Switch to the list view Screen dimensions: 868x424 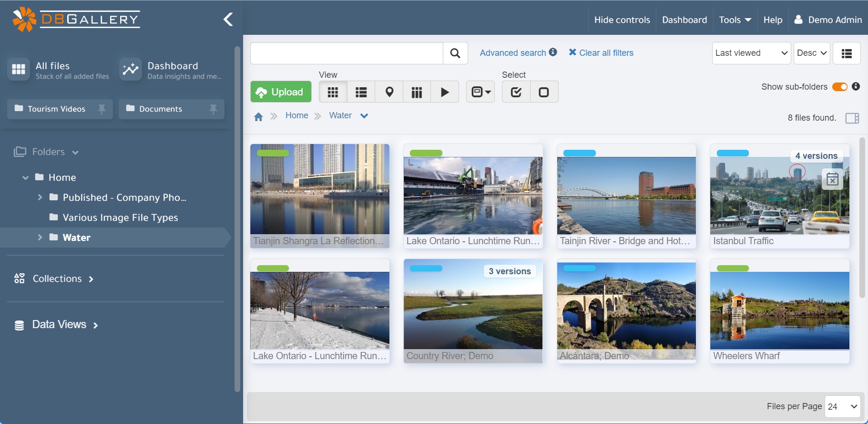[361, 92]
